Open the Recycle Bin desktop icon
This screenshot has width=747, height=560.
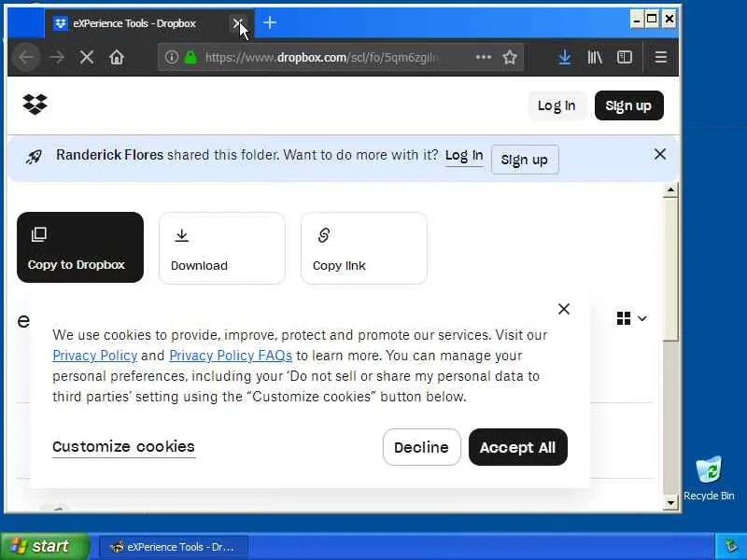click(x=709, y=478)
